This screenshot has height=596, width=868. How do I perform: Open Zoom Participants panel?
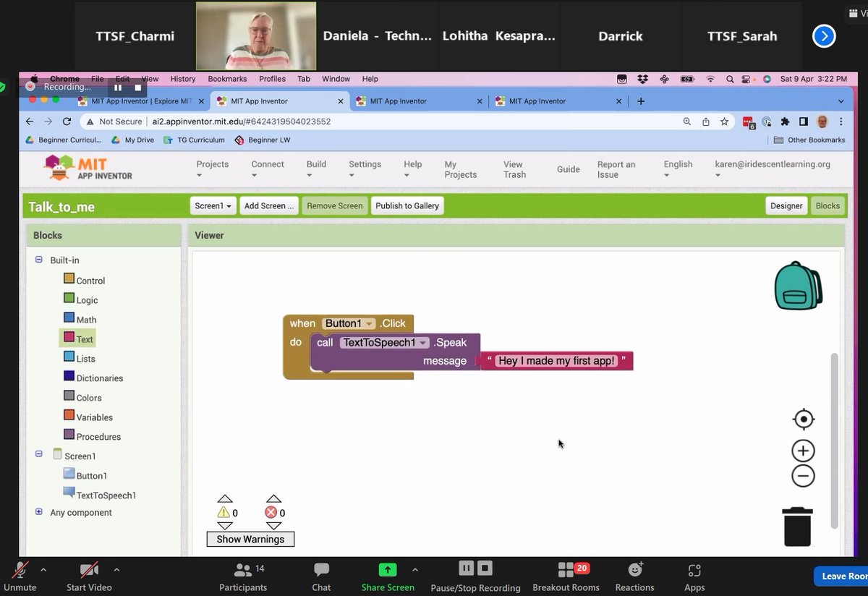pos(243,577)
